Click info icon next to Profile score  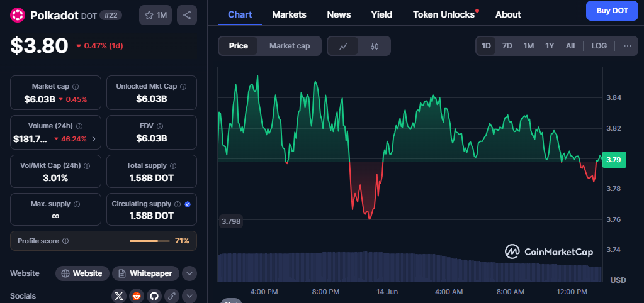(x=65, y=241)
